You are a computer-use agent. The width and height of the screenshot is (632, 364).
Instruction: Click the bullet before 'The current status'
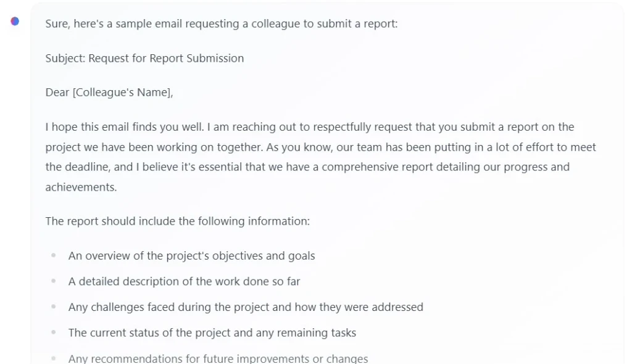(53, 332)
